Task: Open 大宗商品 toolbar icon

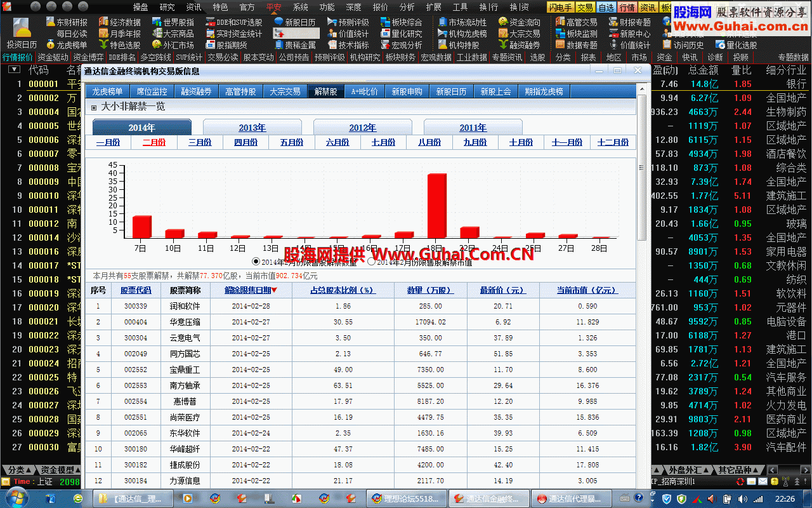Action: coord(173,34)
